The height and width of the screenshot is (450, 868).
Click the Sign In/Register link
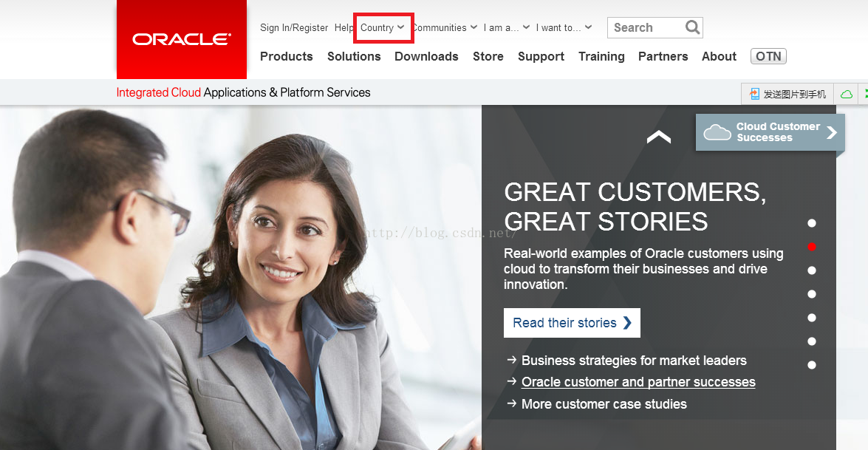click(294, 27)
